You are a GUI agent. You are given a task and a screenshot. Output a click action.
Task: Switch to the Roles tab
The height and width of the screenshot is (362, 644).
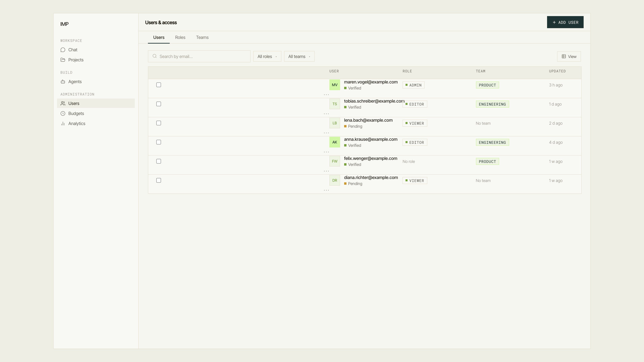click(180, 38)
